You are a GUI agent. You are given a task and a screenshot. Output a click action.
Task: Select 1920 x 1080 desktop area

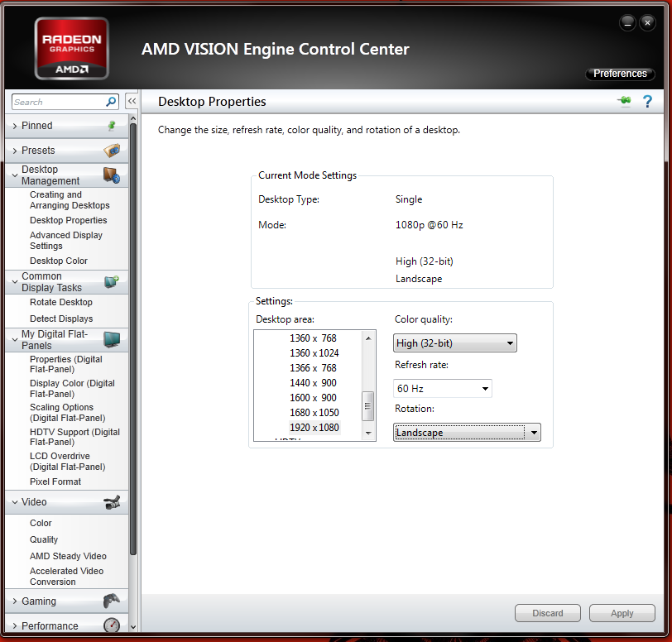click(x=314, y=427)
